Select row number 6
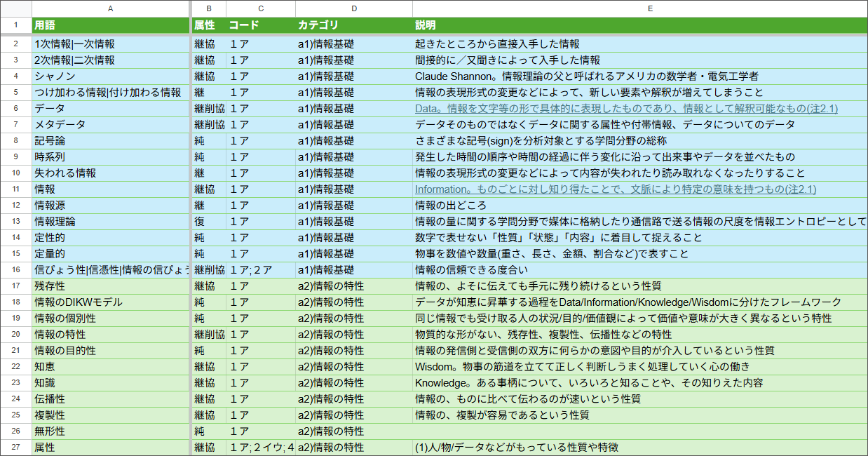The width and height of the screenshot is (868, 456). coord(15,109)
